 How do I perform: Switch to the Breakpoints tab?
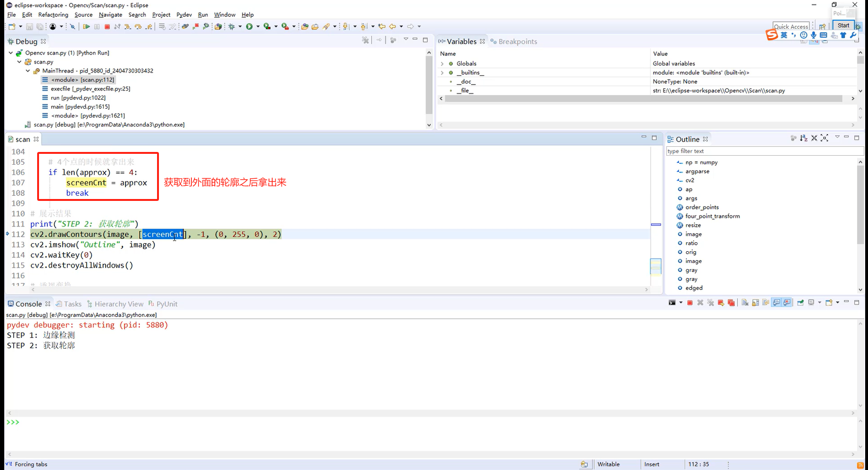[513, 41]
